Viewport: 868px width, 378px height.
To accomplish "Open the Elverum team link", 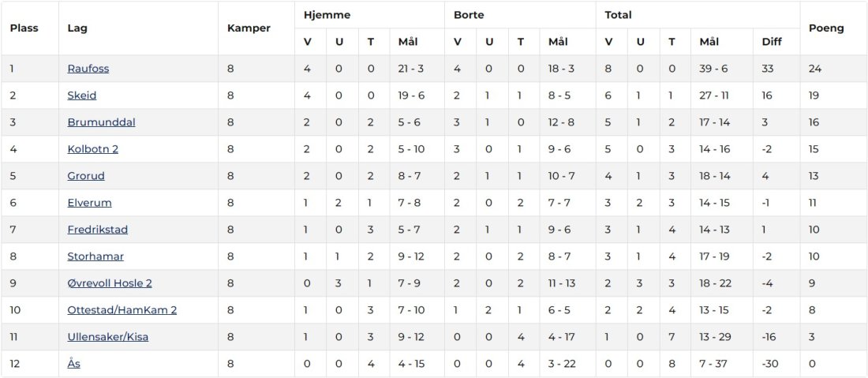I will tap(90, 203).
